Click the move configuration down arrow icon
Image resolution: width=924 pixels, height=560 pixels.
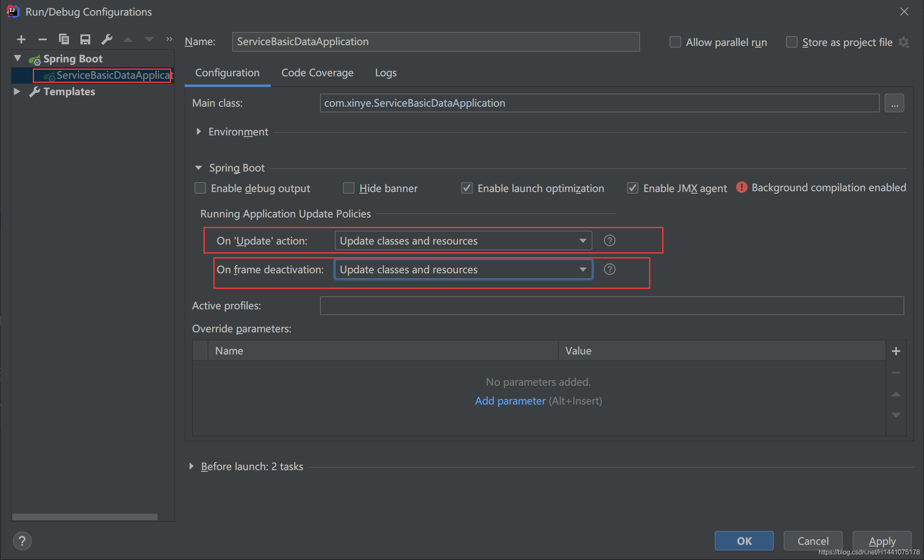coord(149,40)
